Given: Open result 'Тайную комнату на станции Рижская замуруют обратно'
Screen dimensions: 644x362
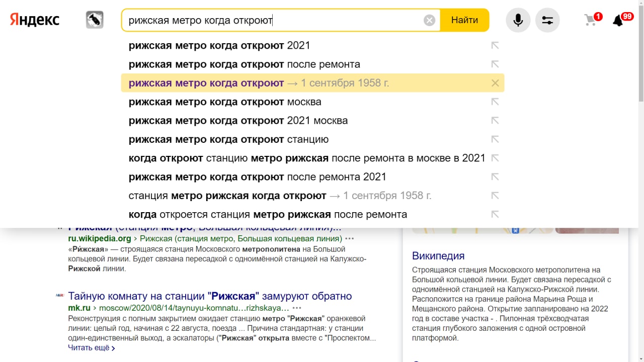Looking at the screenshot, I should [210, 296].
